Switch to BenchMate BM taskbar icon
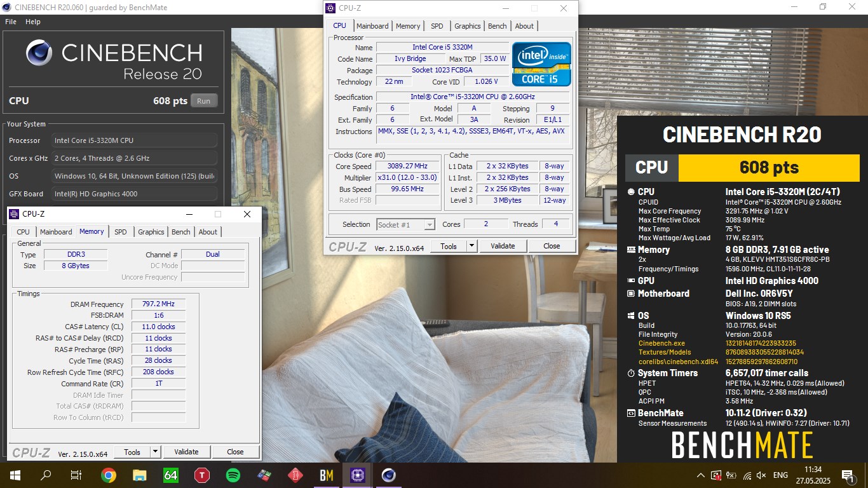Viewport: 868px width, 488px height. pos(327,475)
